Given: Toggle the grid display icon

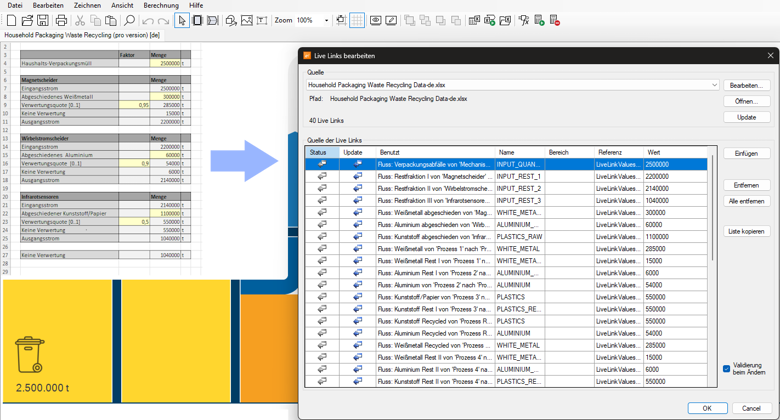Looking at the screenshot, I should [x=357, y=20].
